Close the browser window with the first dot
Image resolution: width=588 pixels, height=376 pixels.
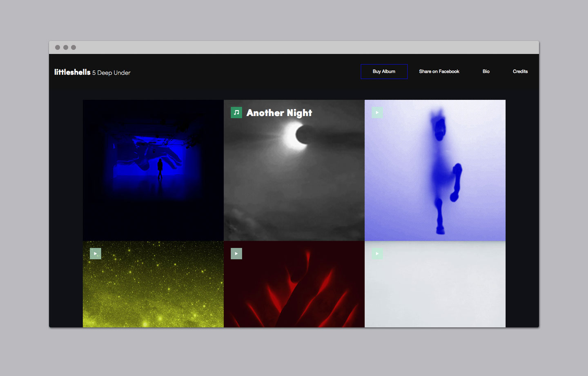click(58, 47)
